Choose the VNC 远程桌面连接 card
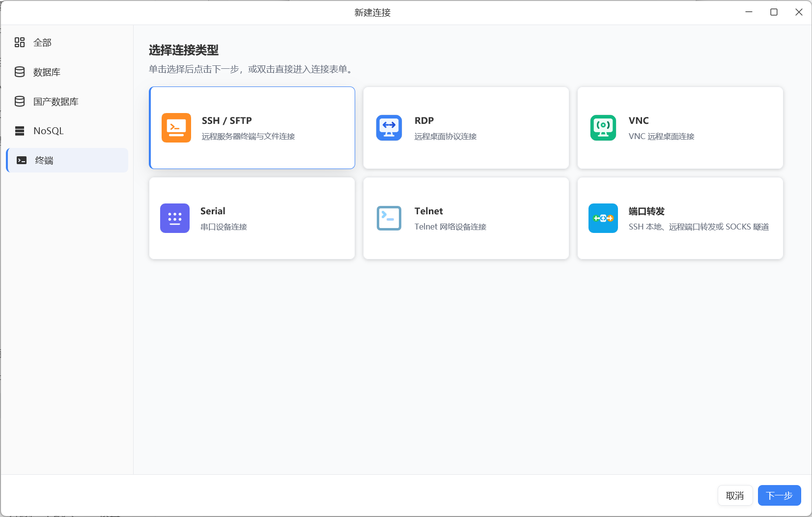812x517 pixels. (x=680, y=128)
